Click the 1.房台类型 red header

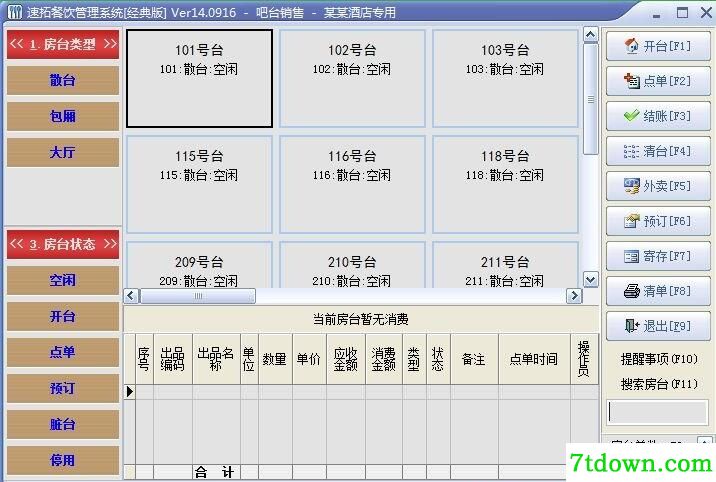tap(63, 44)
